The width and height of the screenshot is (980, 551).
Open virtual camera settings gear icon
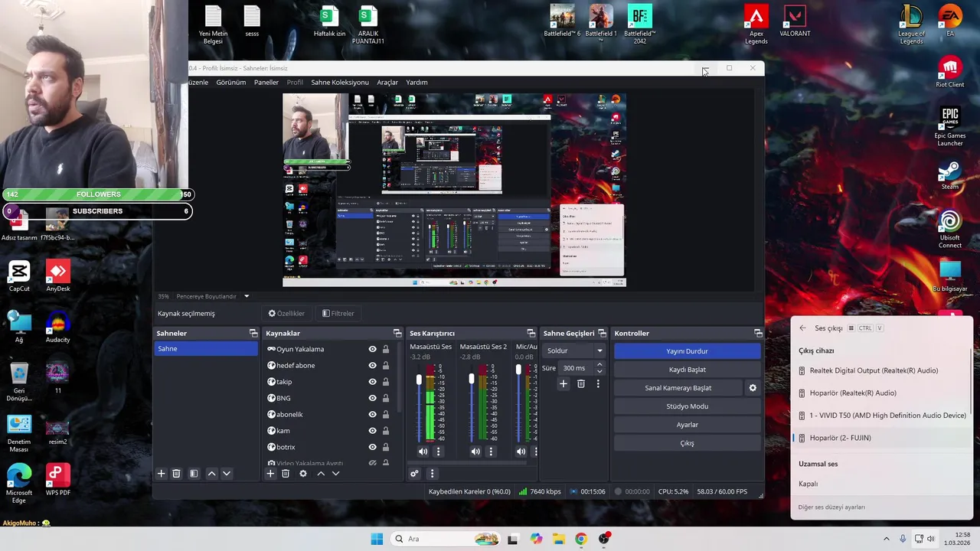click(x=753, y=388)
